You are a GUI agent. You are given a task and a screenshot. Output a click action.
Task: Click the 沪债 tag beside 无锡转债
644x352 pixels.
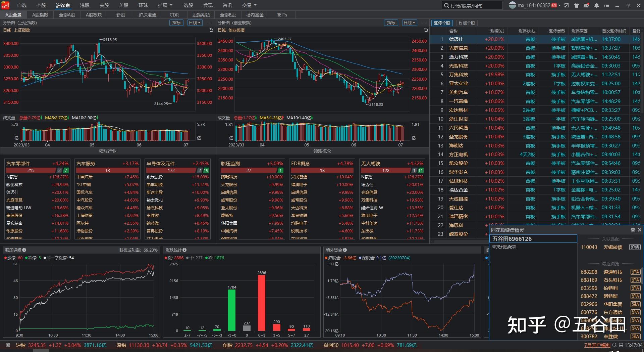(635, 247)
